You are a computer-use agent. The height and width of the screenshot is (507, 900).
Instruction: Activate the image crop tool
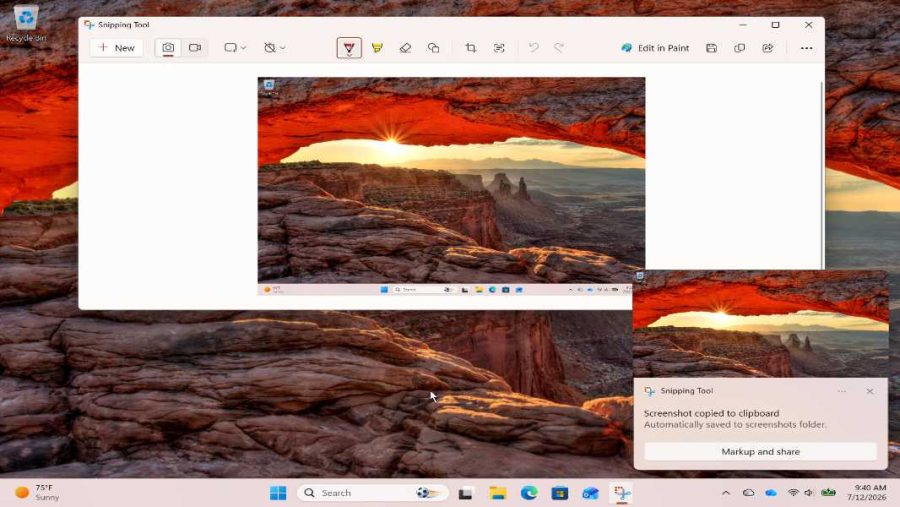click(471, 48)
